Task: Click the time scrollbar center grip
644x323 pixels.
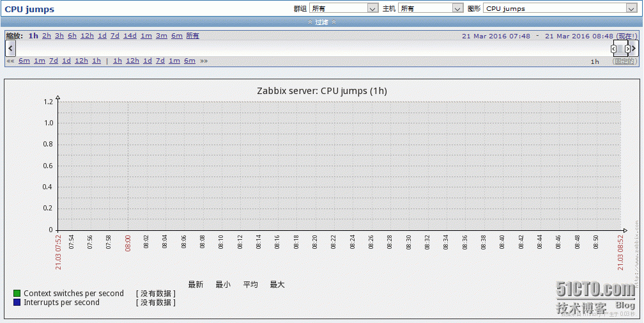Action: pyautogui.click(x=620, y=49)
